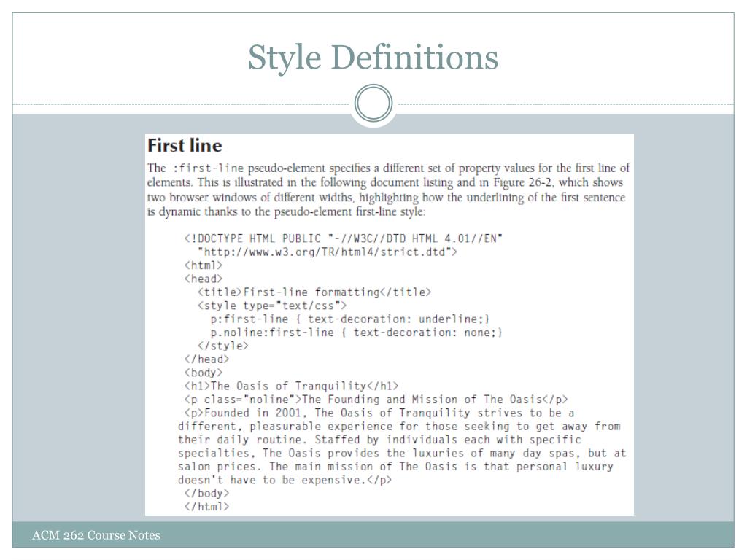
Task: Click the 'different, pleasurable experience' code line
Action: (399, 426)
